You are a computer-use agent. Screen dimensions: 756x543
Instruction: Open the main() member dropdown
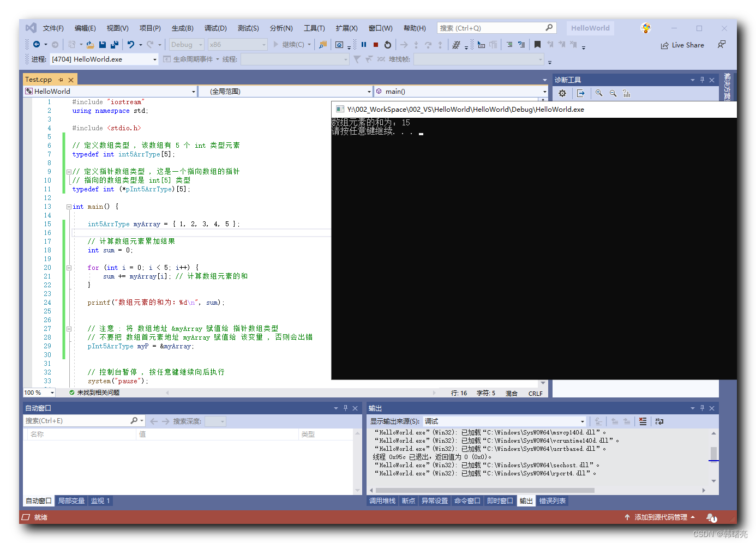544,92
